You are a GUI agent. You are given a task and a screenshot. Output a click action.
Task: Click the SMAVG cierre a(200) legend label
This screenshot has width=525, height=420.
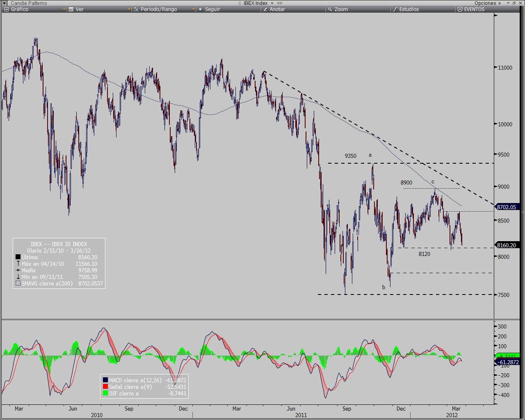pyautogui.click(x=47, y=283)
